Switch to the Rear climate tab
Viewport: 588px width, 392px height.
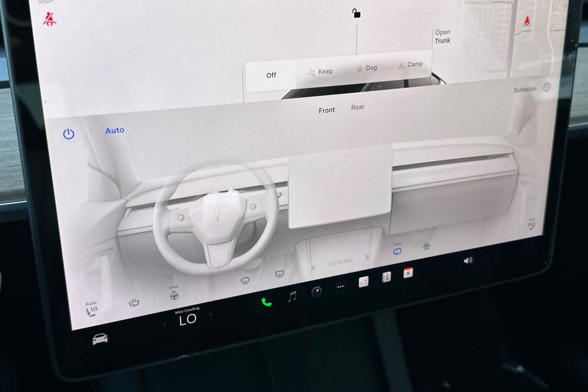358,107
